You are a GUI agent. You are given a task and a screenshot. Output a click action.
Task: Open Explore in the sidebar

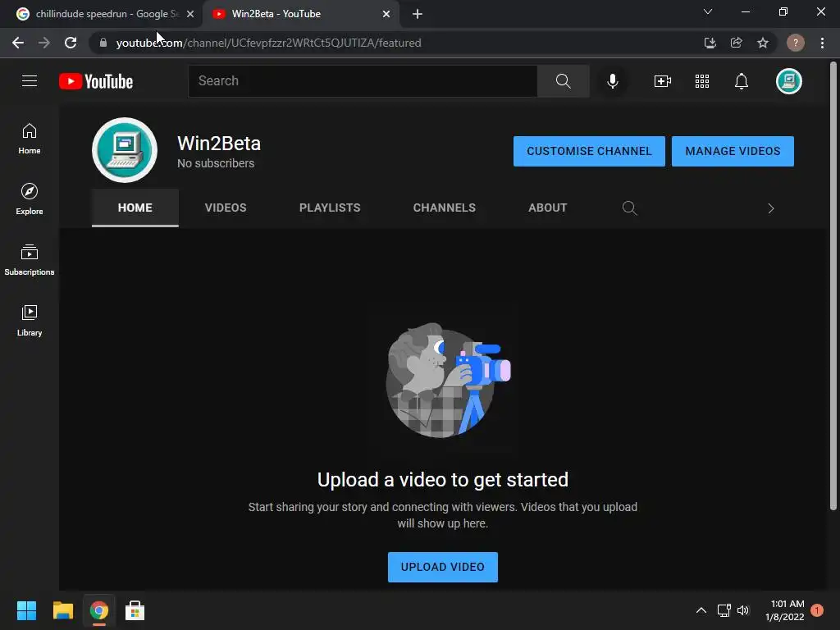click(30, 199)
